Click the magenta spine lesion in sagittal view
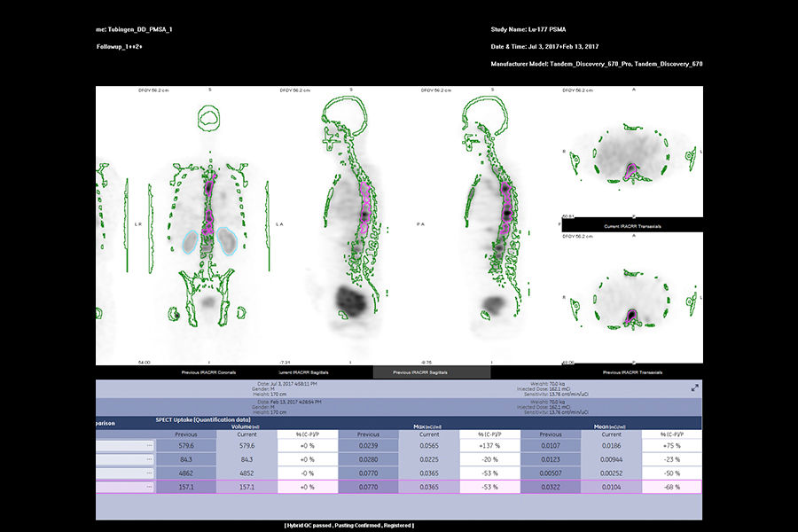Screen dimensions: 798x532 pos(365,199)
